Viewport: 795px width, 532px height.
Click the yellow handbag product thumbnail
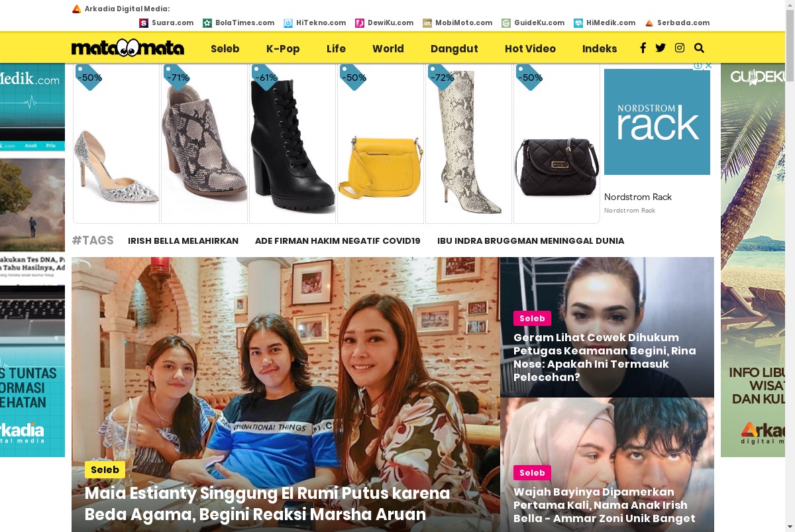[x=380, y=144]
